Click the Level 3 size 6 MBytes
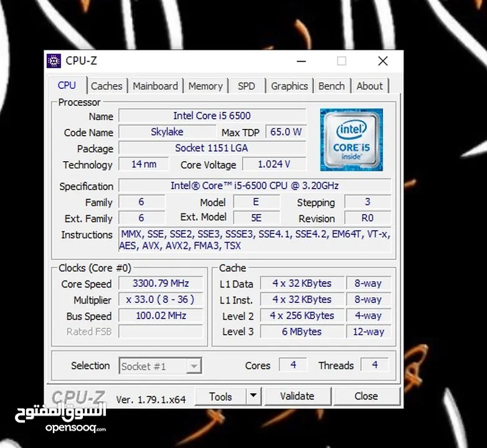The height and width of the screenshot is (448, 487). click(302, 332)
